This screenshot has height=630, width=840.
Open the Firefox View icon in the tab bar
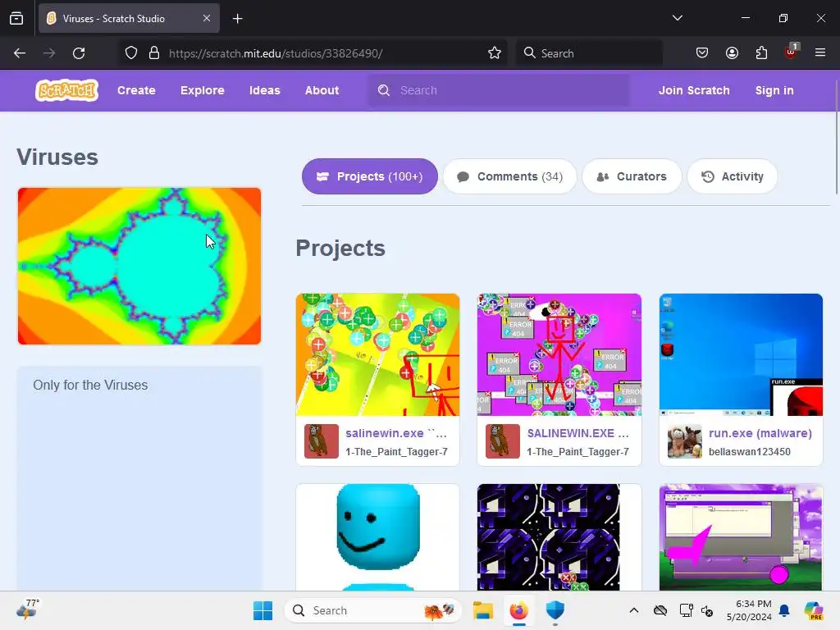tap(16, 18)
